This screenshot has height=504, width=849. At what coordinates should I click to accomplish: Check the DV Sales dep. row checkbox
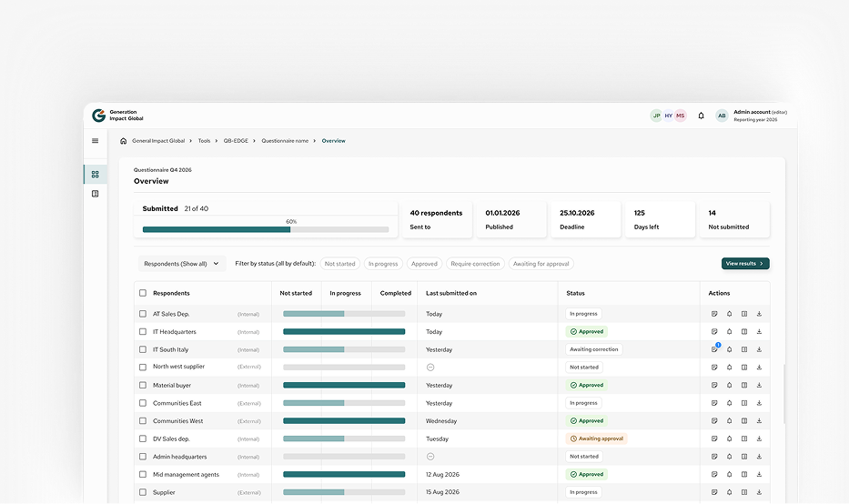click(x=143, y=439)
